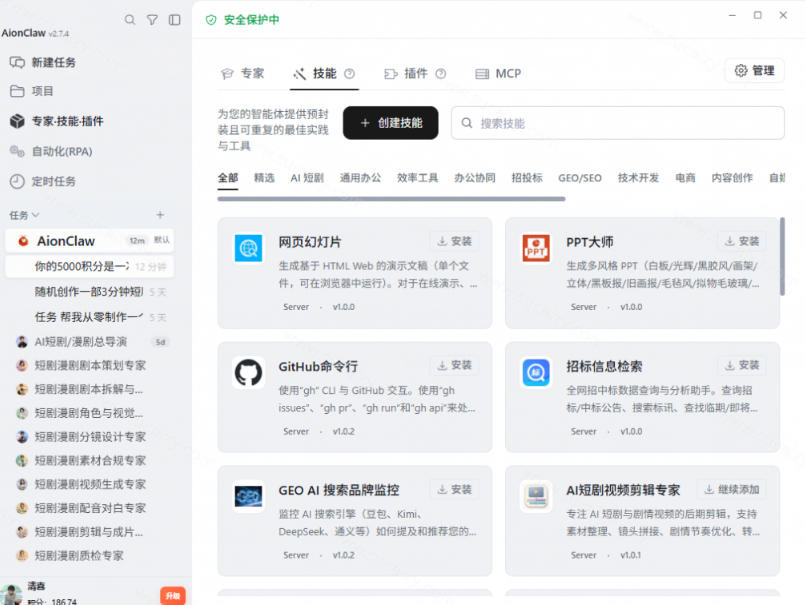
Task: Select 短剧漫剧剪辑与成片... in sidebar
Action: pos(89,532)
